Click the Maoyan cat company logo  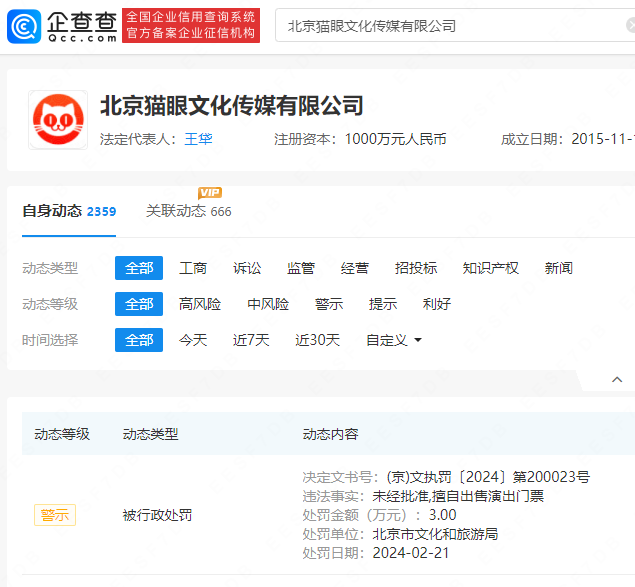click(x=58, y=120)
